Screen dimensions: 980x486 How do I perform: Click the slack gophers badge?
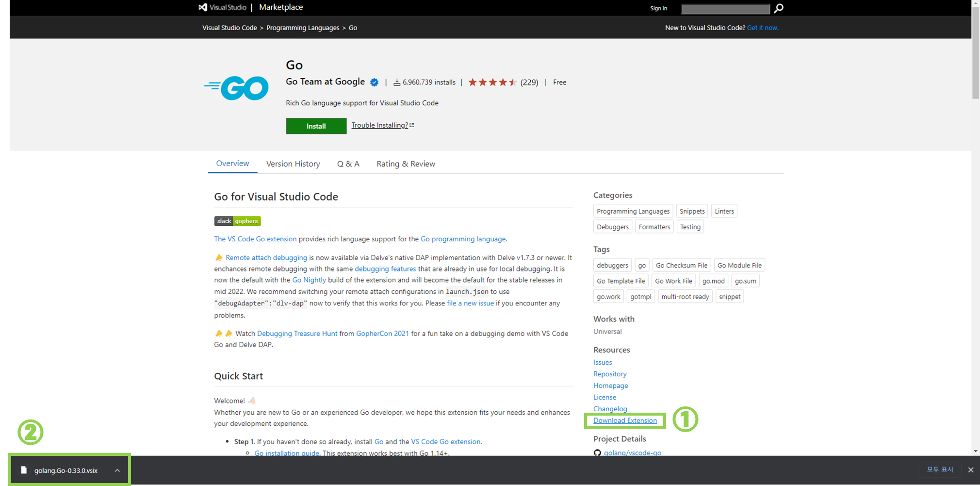pos(237,221)
